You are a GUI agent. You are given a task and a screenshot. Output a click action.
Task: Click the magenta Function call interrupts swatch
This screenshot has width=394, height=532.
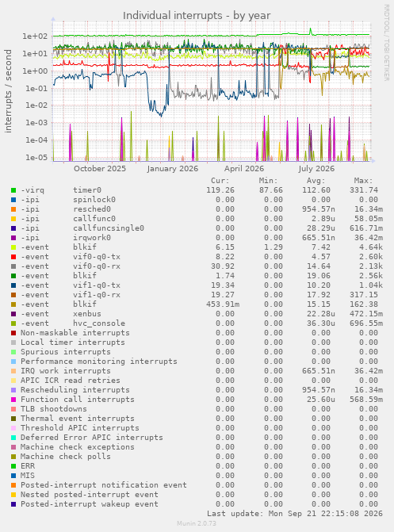pos(13,400)
